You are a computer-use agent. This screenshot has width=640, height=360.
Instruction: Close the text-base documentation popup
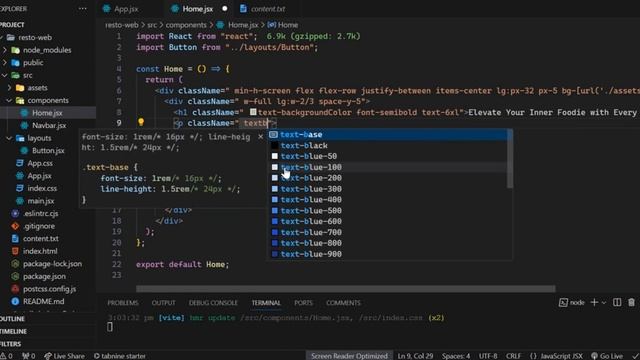coord(260,137)
